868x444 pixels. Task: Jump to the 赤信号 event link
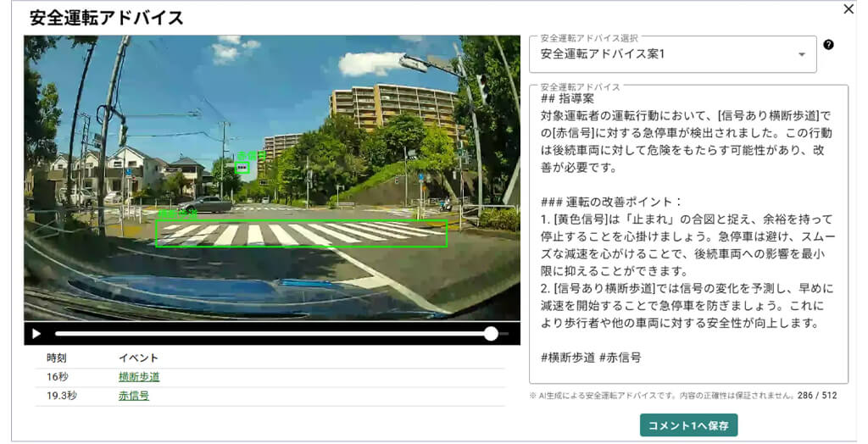[134, 396]
